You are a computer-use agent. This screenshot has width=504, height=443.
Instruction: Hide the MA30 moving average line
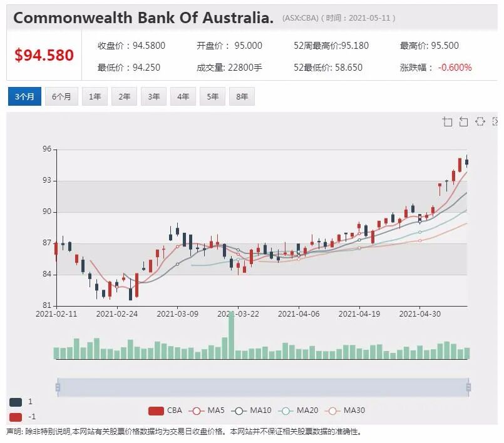(345, 410)
